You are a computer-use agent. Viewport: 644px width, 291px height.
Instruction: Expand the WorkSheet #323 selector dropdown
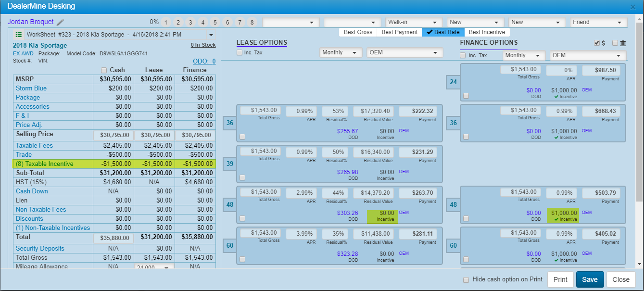click(211, 35)
